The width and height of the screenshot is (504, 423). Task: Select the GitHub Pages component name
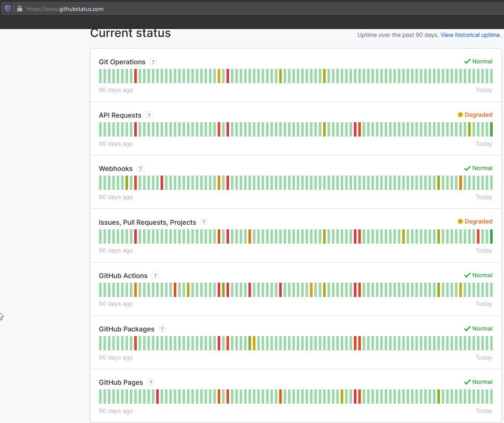coord(121,382)
